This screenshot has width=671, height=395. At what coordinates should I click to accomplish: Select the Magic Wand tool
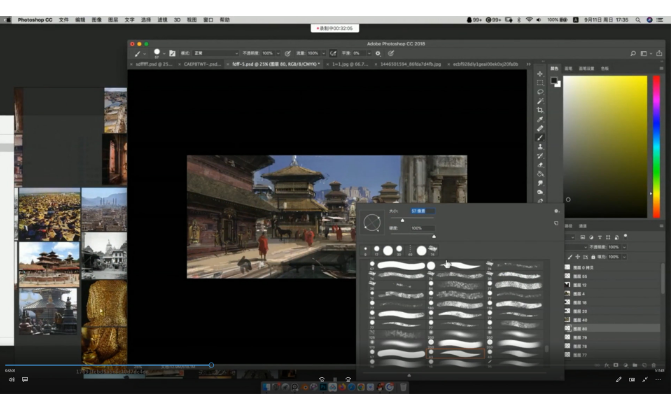[x=540, y=101]
